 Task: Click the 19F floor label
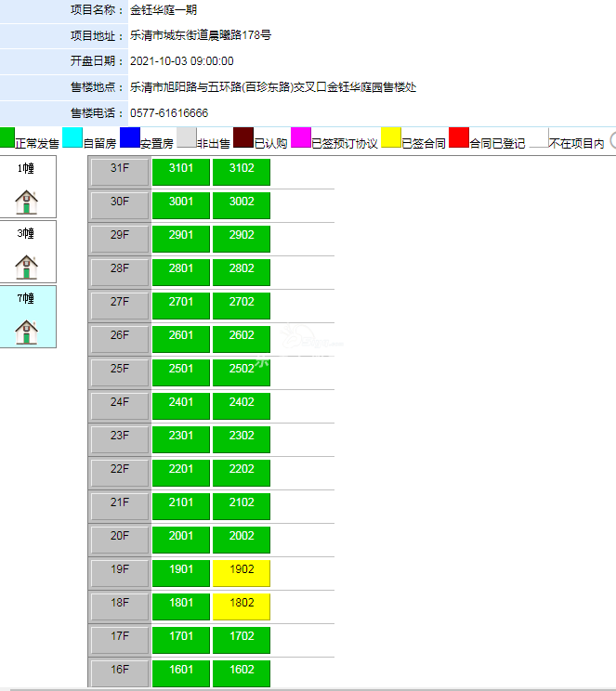(x=120, y=574)
